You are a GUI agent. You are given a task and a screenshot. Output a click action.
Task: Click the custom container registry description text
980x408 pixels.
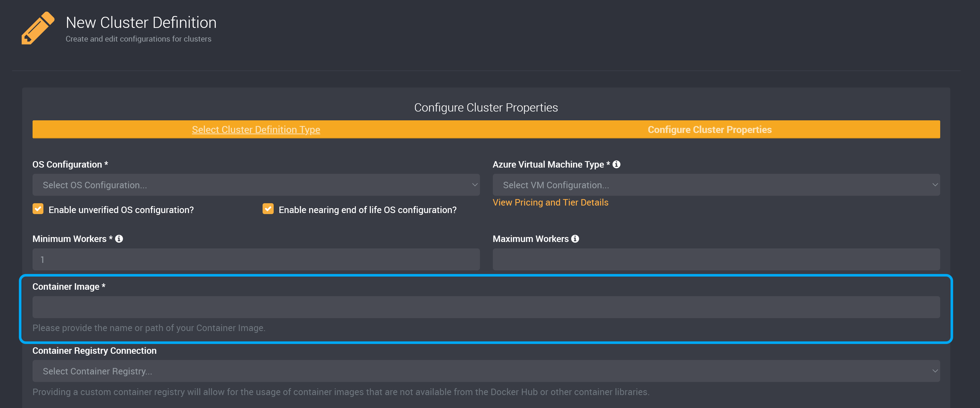[341, 392]
